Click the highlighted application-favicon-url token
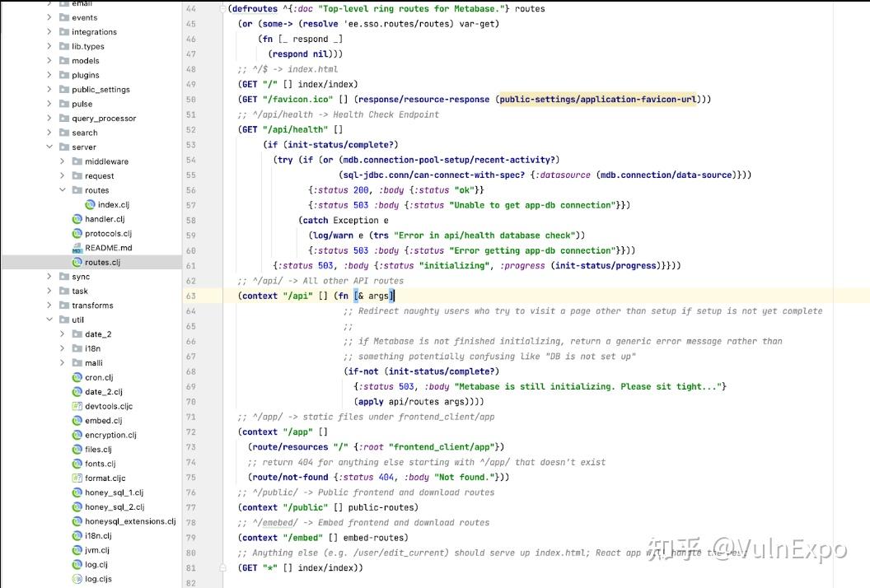Image resolution: width=870 pixels, height=588 pixels. tap(638, 99)
